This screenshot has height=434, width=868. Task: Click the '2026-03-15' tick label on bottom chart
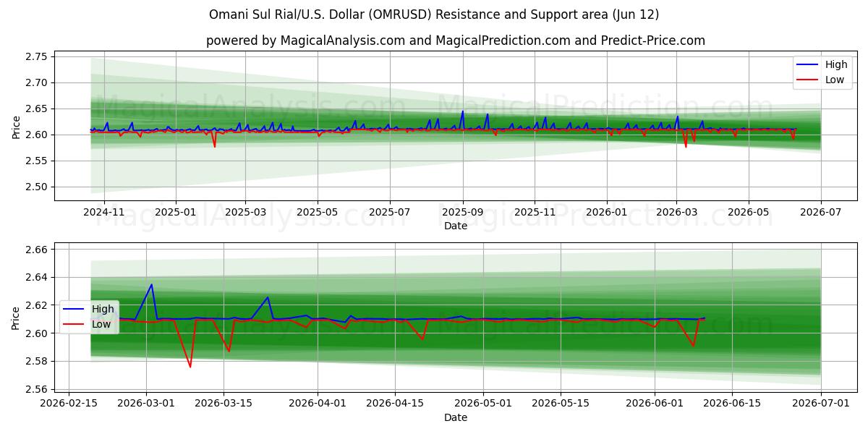click(224, 404)
